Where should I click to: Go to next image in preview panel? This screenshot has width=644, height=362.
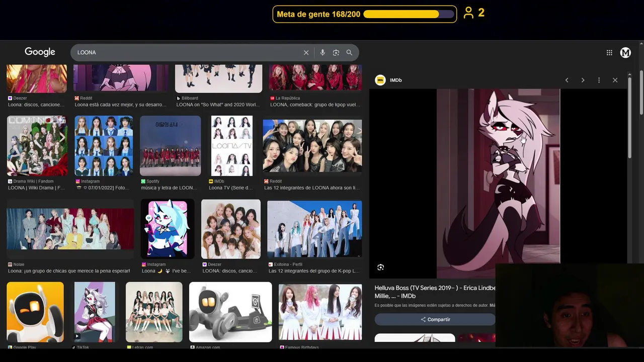click(x=583, y=80)
